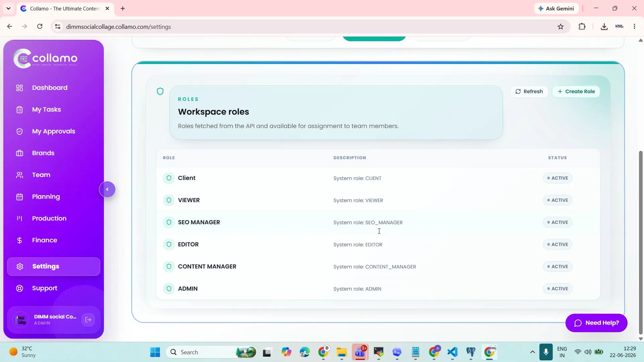Click the shield icon of VIEWER role

pyautogui.click(x=169, y=200)
